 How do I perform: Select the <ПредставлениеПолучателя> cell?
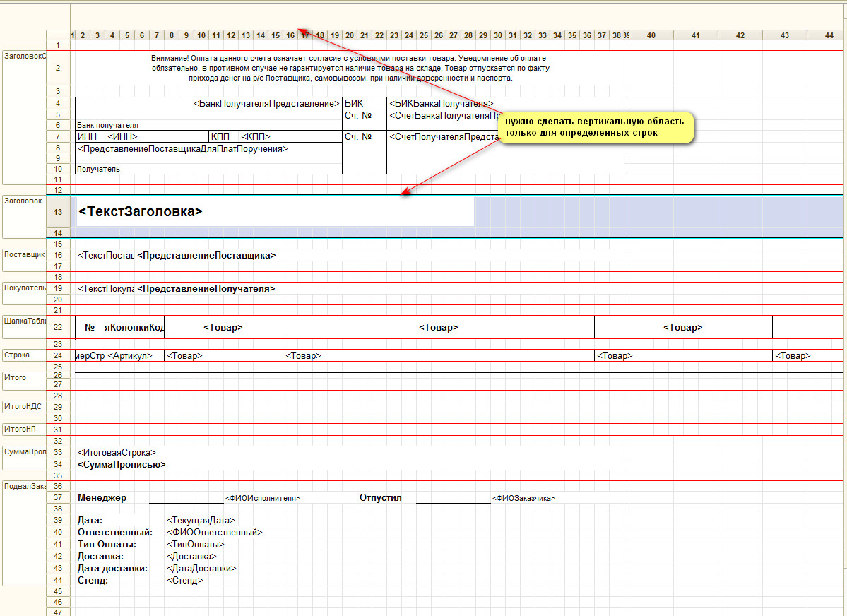206,289
